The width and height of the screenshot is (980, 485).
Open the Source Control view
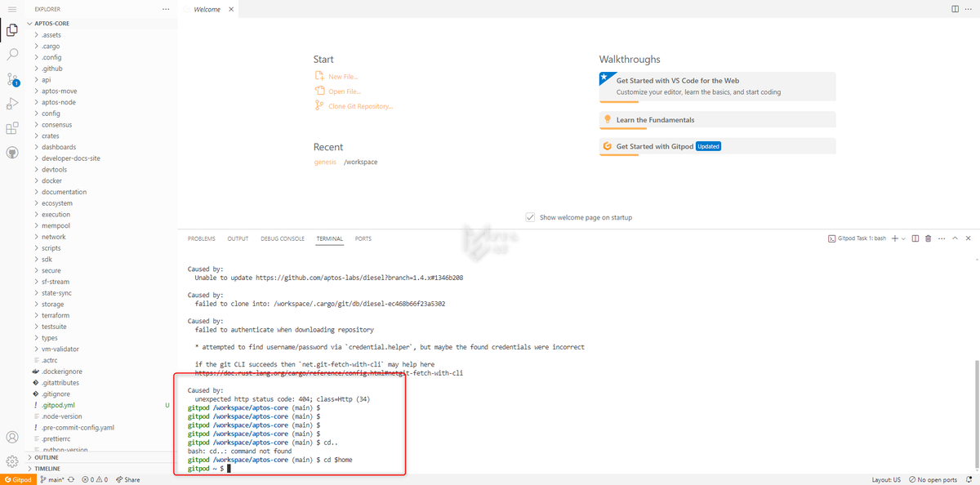[x=12, y=79]
